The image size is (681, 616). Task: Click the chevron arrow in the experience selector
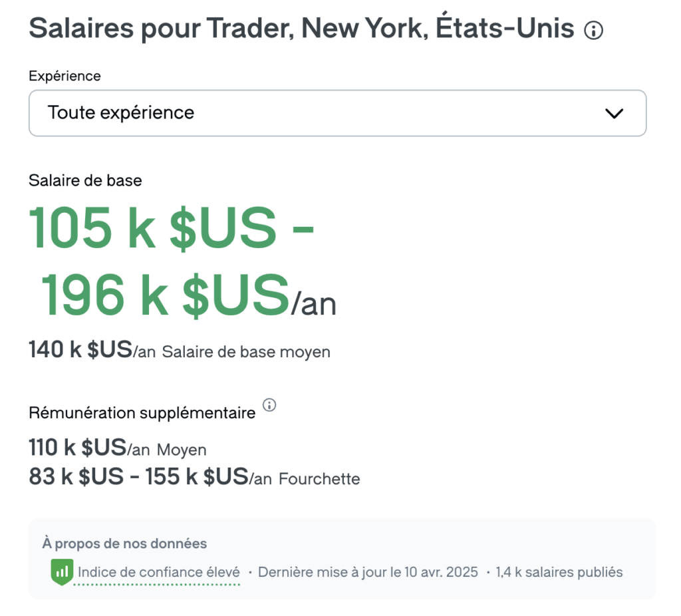[x=614, y=113]
